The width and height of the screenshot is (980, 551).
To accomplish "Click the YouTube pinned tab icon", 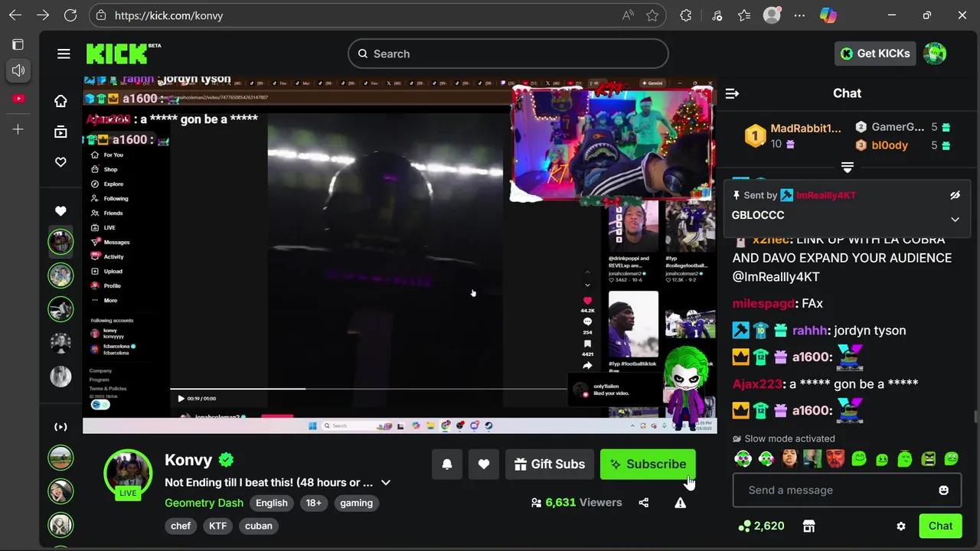I will [x=18, y=99].
